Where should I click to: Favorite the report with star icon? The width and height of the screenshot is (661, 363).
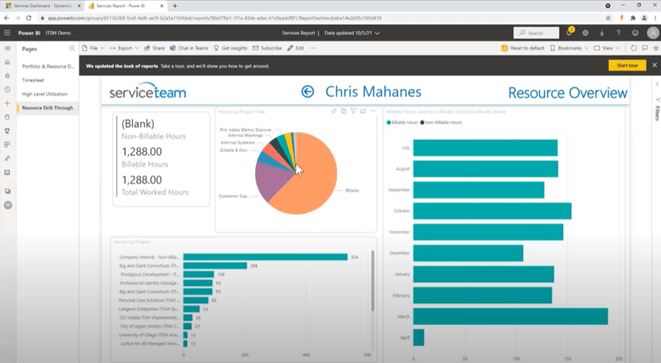pos(656,48)
